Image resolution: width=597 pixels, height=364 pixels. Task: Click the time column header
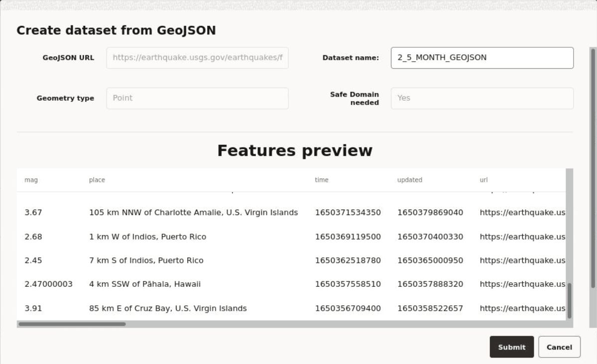coord(321,180)
